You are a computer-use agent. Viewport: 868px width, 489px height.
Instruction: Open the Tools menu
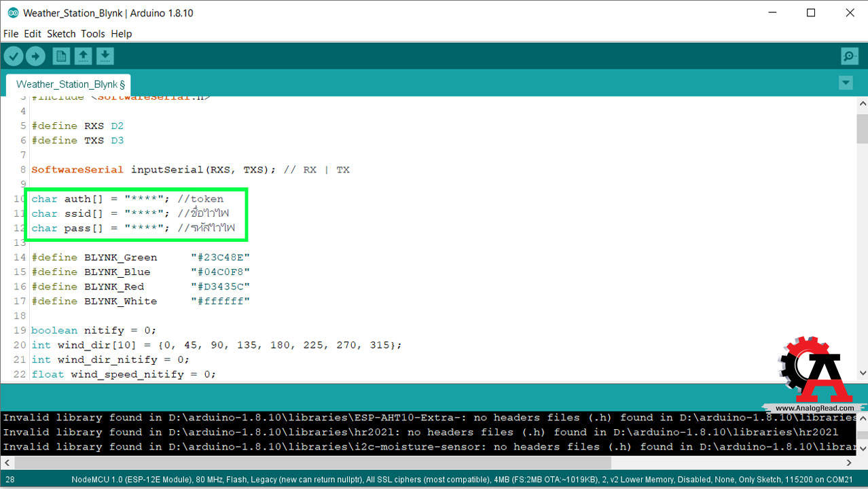(93, 34)
